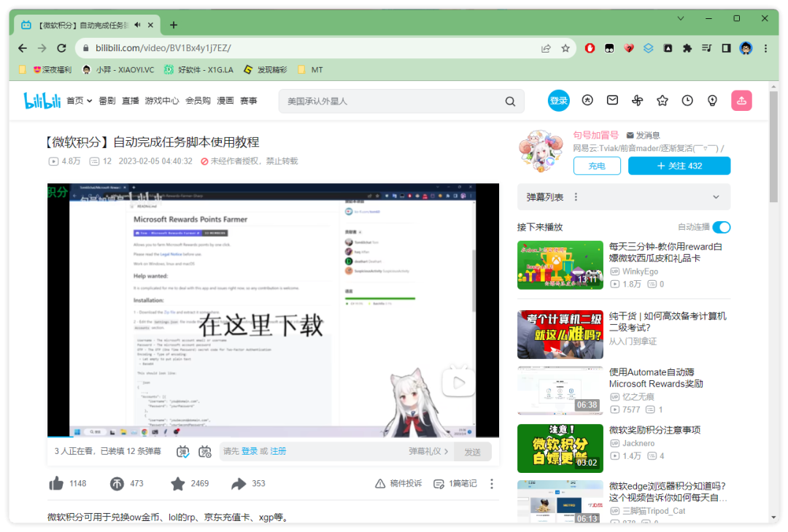
Task: Open the 发现精彩 bookmark
Action: (x=265, y=70)
